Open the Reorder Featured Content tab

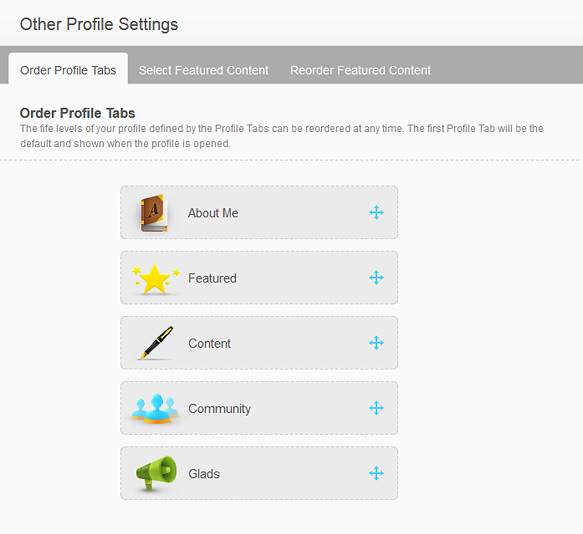click(x=360, y=70)
